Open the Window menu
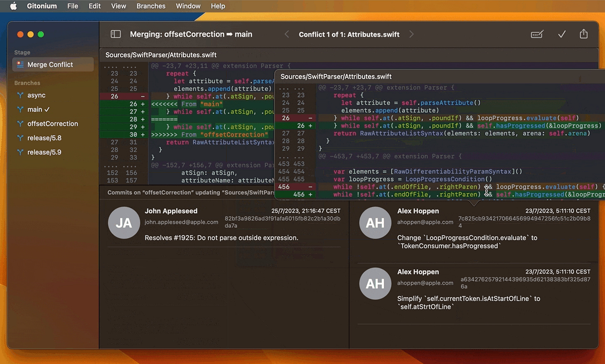The height and width of the screenshot is (364, 605). pos(188,6)
